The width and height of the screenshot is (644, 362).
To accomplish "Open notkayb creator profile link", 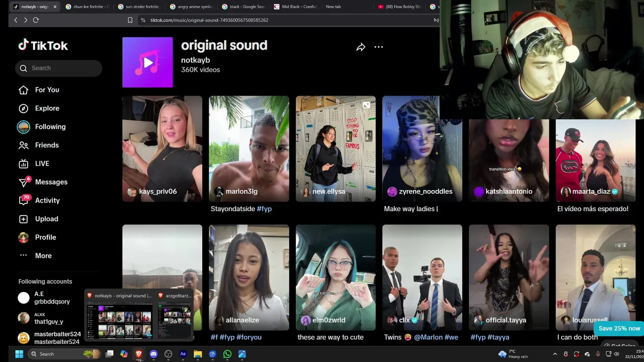I will tap(195, 60).
